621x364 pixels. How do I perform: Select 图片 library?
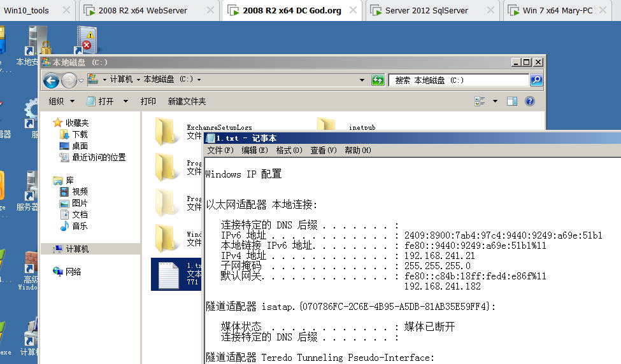(x=80, y=204)
